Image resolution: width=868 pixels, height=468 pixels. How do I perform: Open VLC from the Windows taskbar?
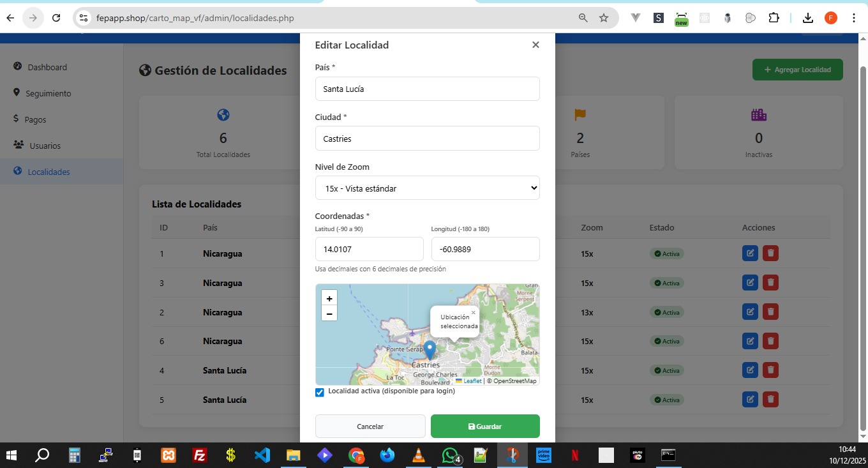pos(419,455)
